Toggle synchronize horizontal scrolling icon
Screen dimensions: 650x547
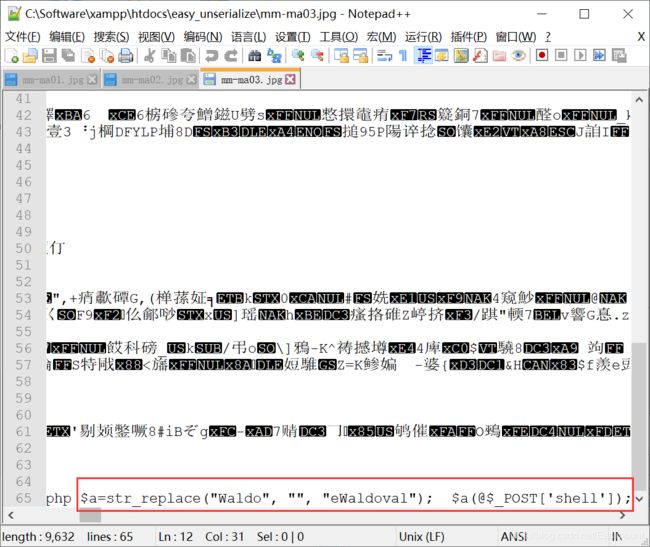point(360,56)
